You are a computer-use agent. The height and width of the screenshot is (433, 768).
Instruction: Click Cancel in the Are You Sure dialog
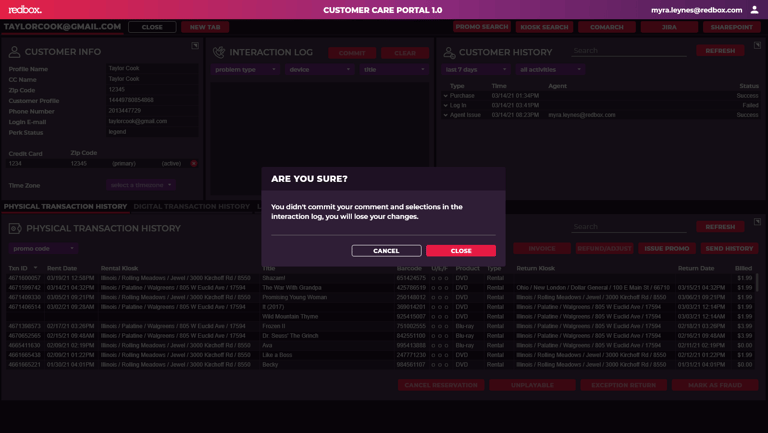point(386,251)
